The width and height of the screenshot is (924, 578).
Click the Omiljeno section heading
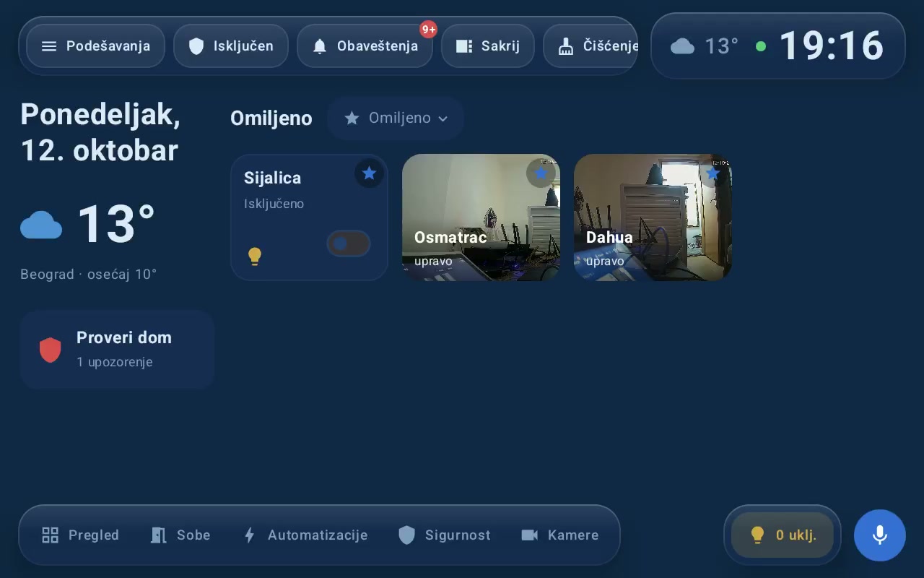coord(271,118)
